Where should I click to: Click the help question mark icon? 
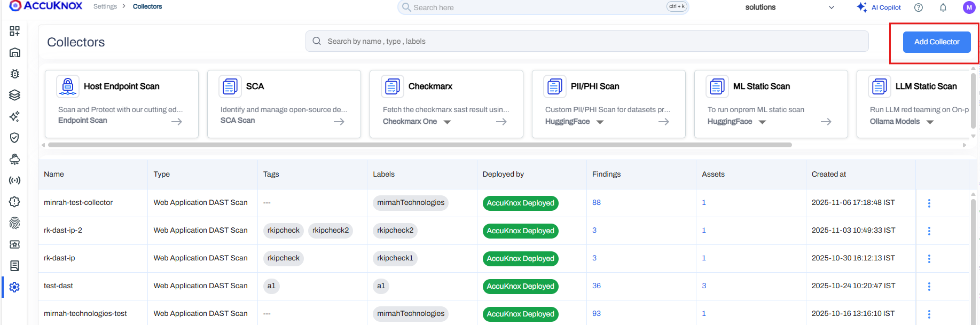919,7
